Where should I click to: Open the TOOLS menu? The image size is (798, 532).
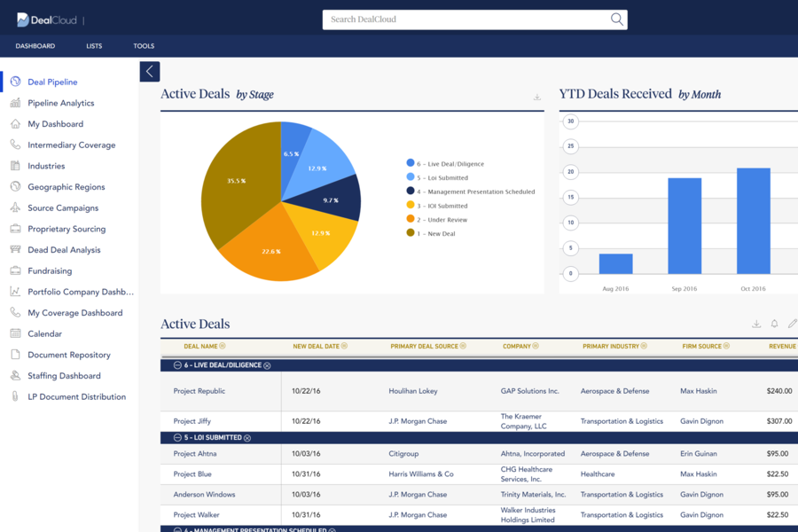pyautogui.click(x=144, y=46)
